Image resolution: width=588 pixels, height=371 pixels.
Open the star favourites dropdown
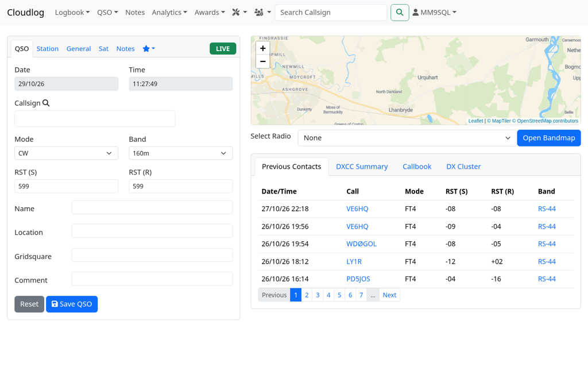pos(149,49)
